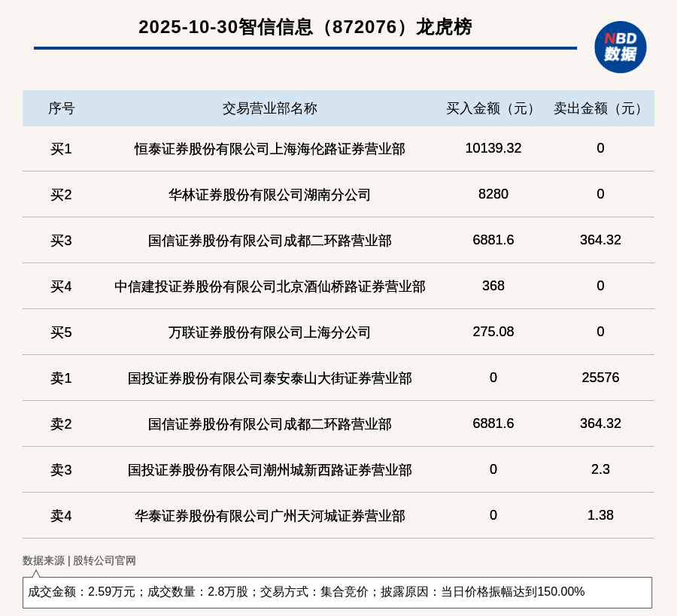
Task: Select the 25576 sell amount cell
Action: [600, 378]
